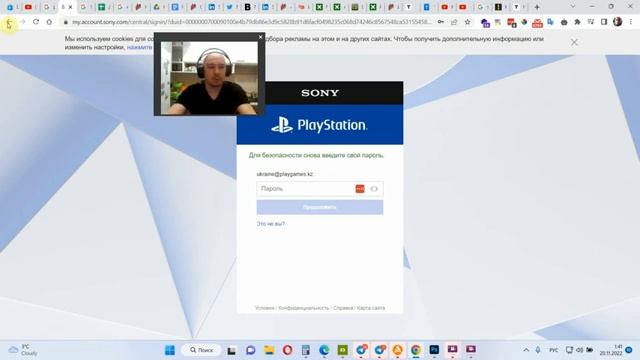
Task: Click the share page icon in address bar
Action: tap(454, 22)
